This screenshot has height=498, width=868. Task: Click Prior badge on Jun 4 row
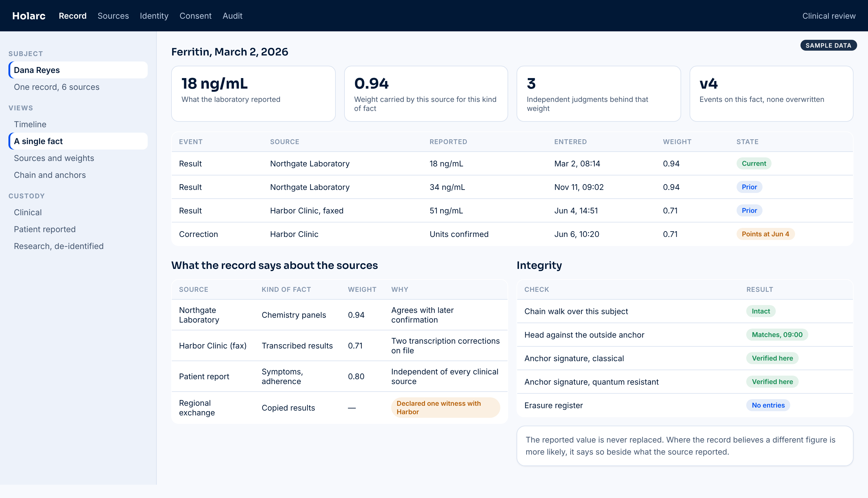pyautogui.click(x=749, y=211)
